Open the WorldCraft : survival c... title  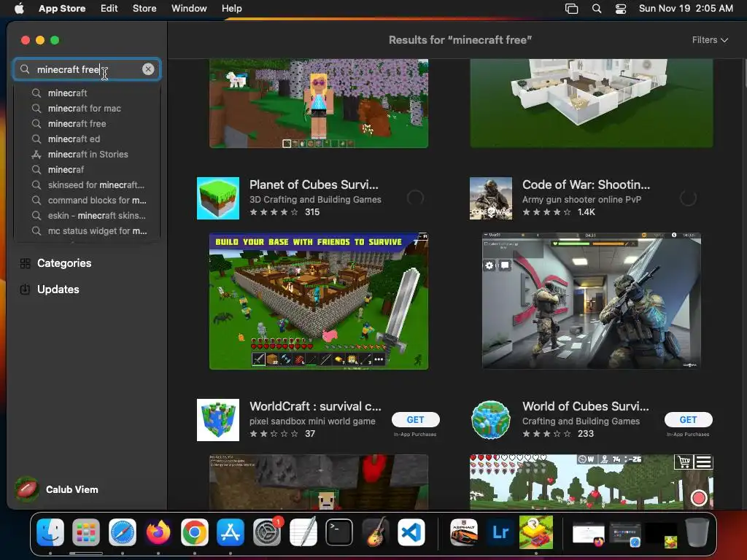[315, 406]
